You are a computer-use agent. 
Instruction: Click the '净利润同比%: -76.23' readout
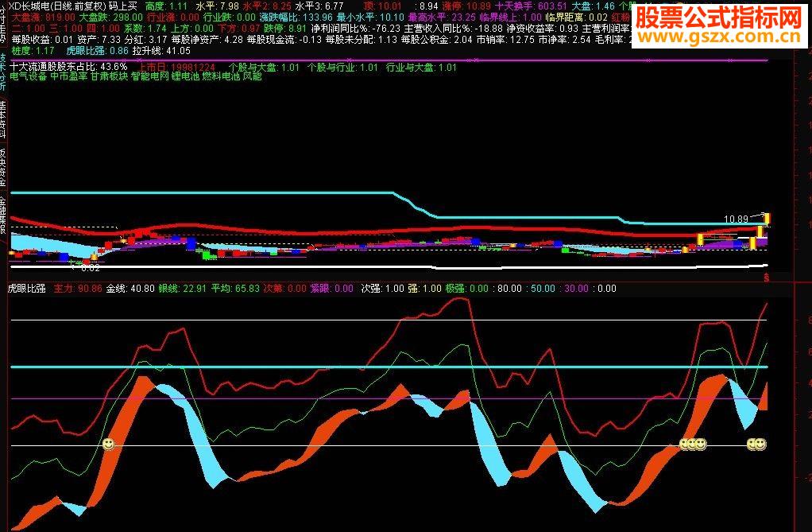(356, 29)
